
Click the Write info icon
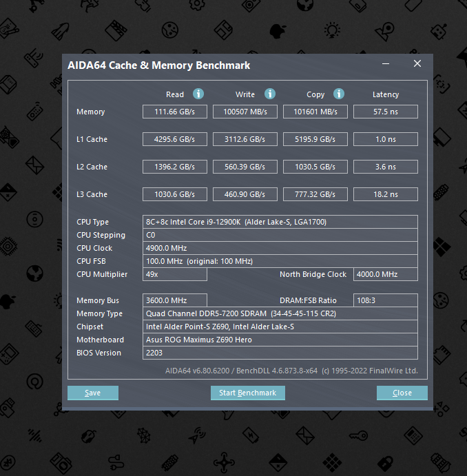[x=270, y=94]
